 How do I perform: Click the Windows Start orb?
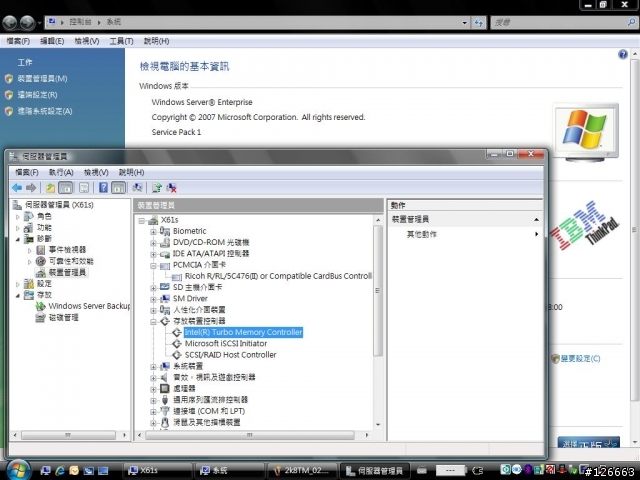[17, 470]
